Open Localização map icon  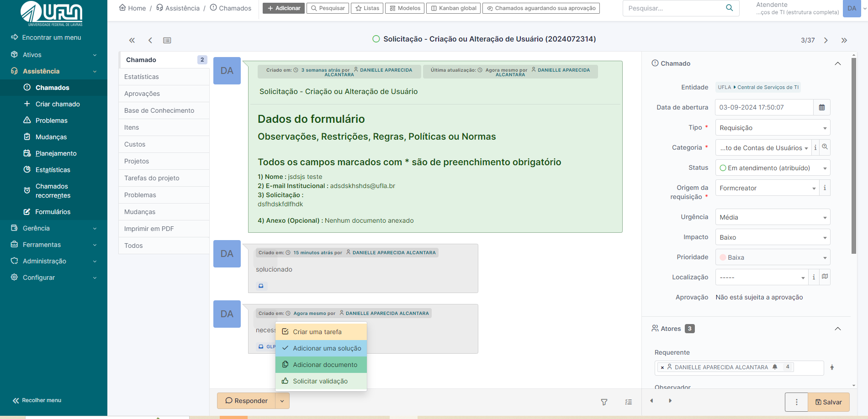pyautogui.click(x=825, y=277)
